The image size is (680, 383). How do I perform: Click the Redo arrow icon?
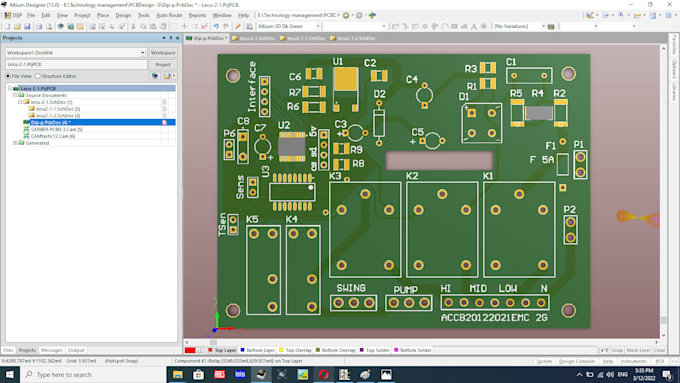coord(226,27)
